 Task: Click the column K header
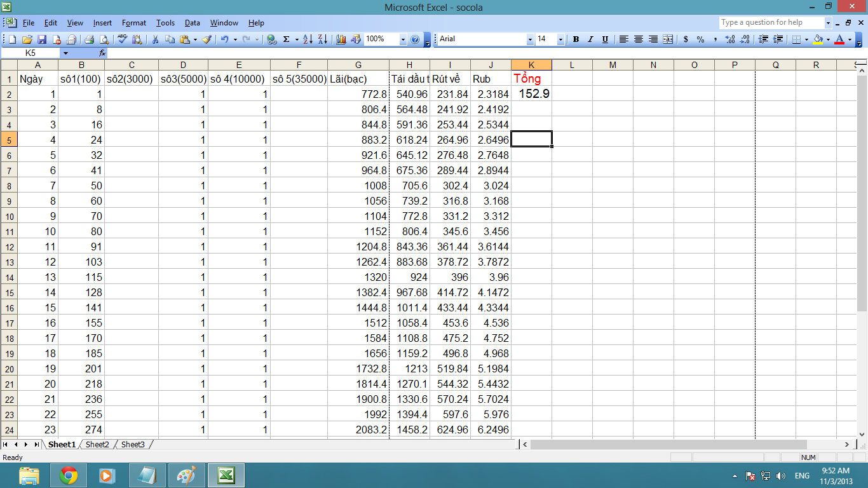point(531,65)
